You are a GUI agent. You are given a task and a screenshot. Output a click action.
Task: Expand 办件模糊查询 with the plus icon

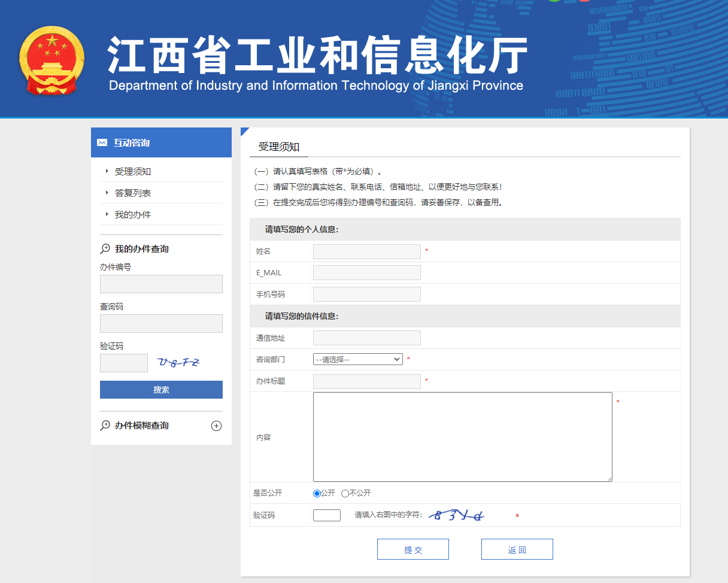coord(217,426)
